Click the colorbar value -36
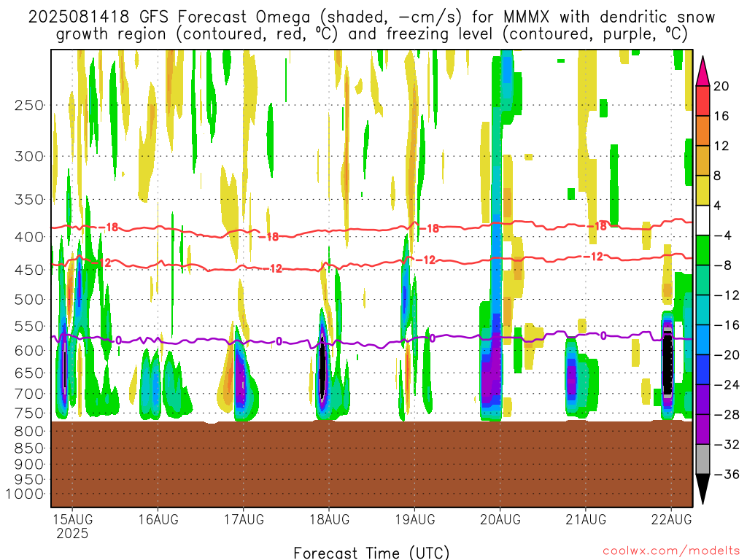Screen dimensions: 747x560 coord(726,474)
